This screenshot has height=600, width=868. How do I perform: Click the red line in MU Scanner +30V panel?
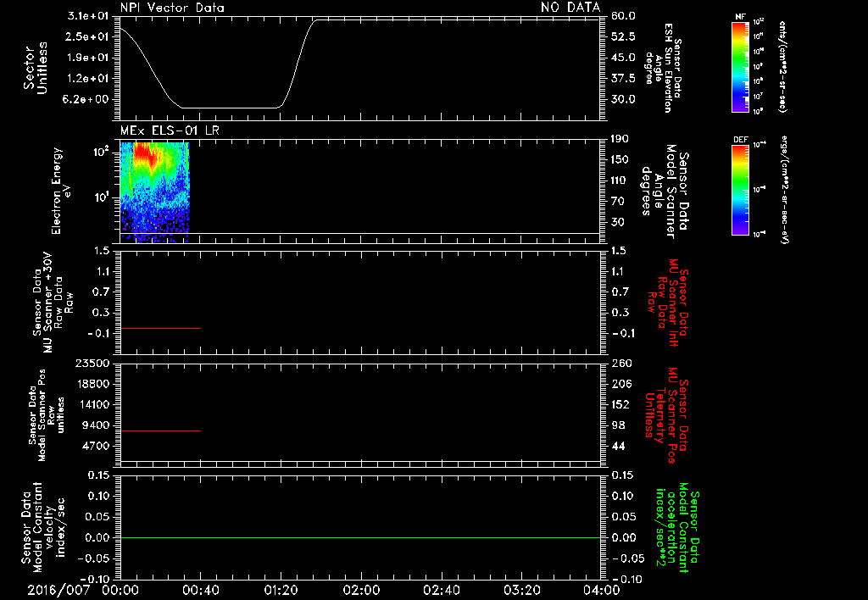pos(160,328)
